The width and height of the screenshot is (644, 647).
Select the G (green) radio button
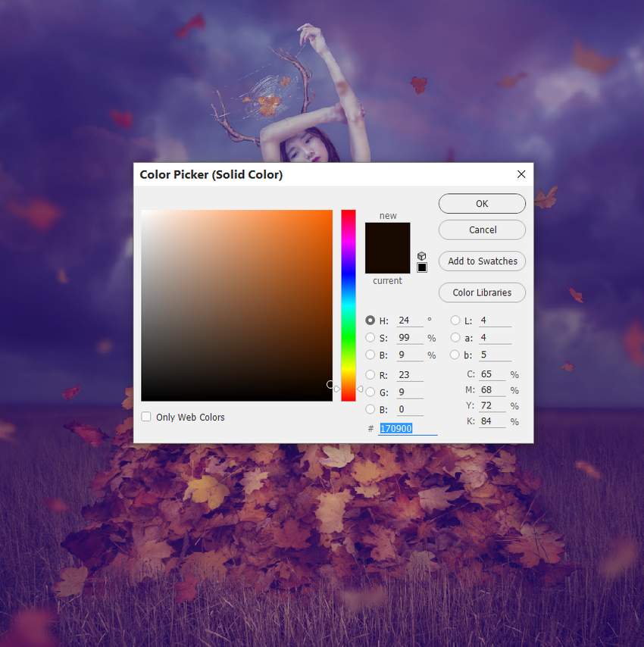[370, 392]
